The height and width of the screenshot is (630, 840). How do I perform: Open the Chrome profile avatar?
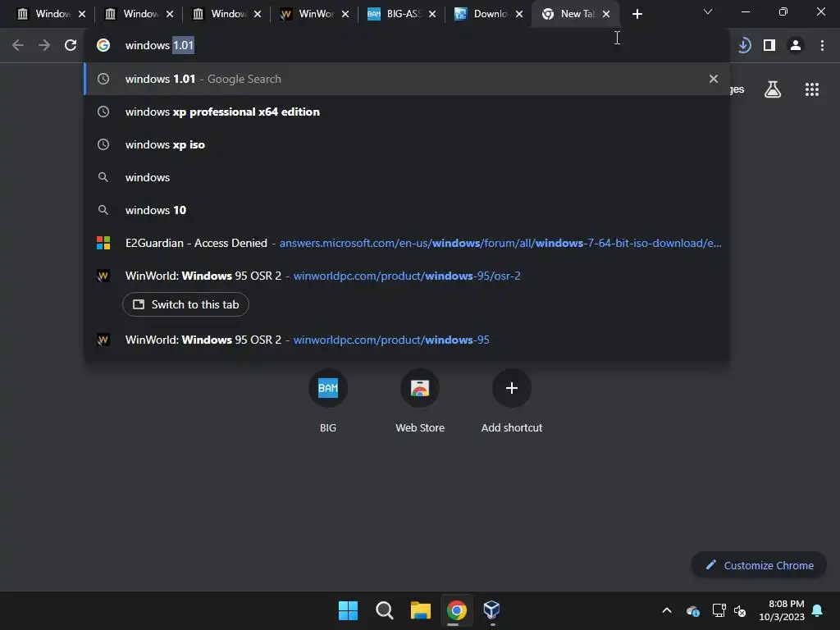pos(796,46)
